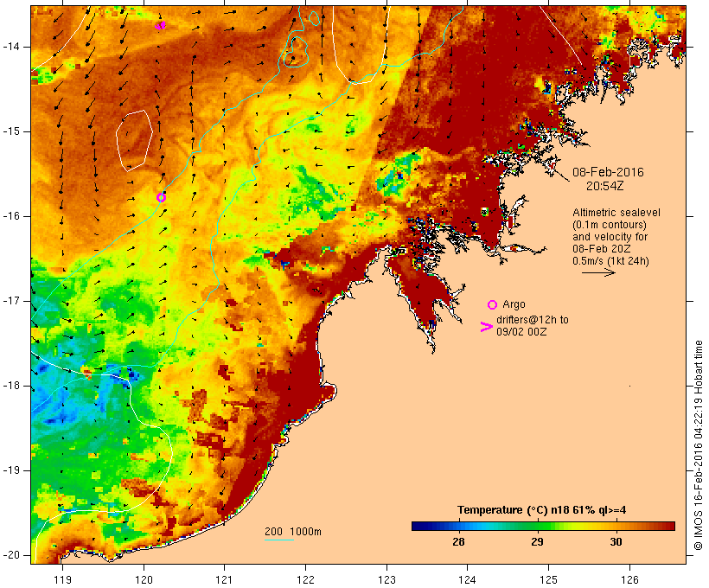Click the latitude label -17
This screenshot has height=588, width=709.
[x=11, y=301]
